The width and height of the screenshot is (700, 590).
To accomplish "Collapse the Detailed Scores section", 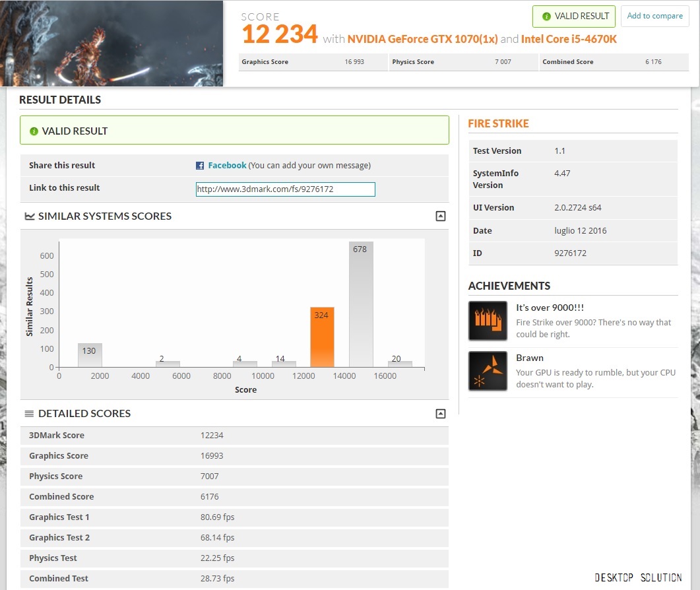I will [441, 414].
